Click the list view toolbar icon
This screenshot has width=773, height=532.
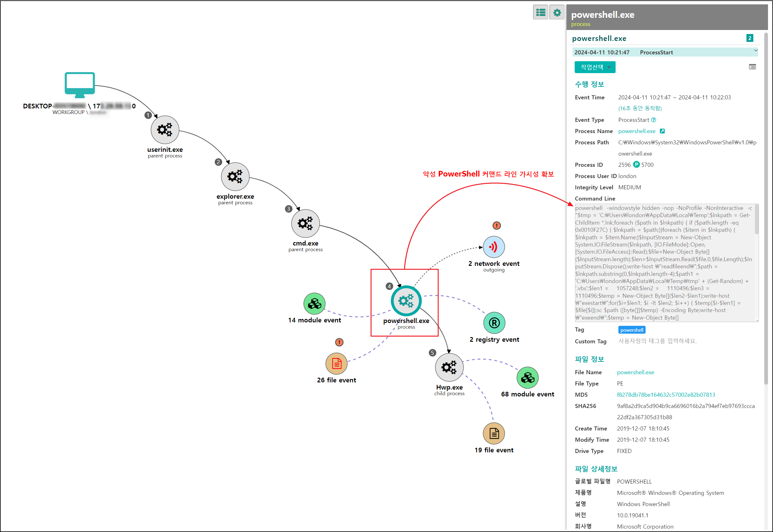click(540, 13)
